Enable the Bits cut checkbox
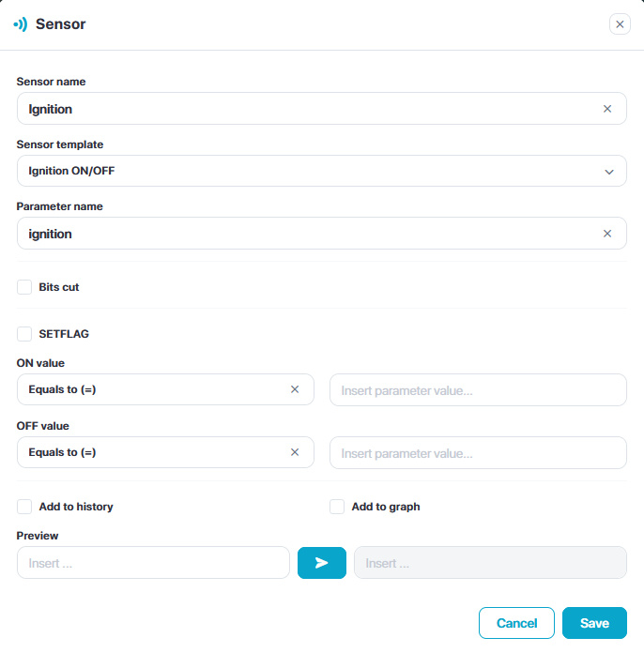The width and height of the screenshot is (644, 653). [24, 287]
